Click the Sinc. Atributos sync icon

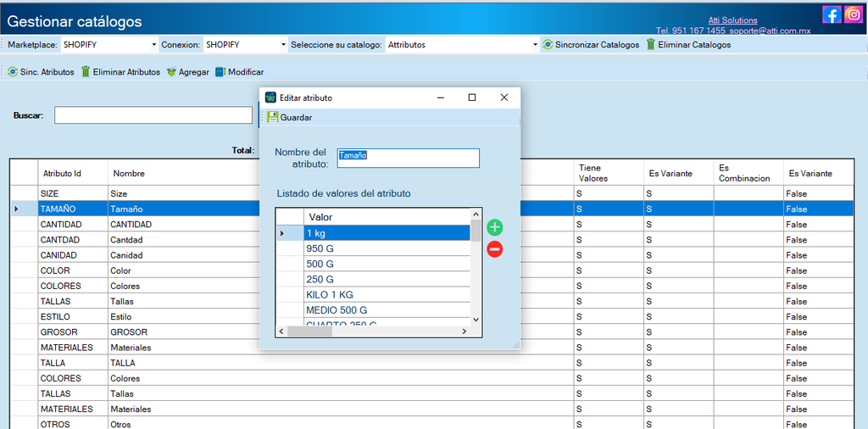[13, 72]
